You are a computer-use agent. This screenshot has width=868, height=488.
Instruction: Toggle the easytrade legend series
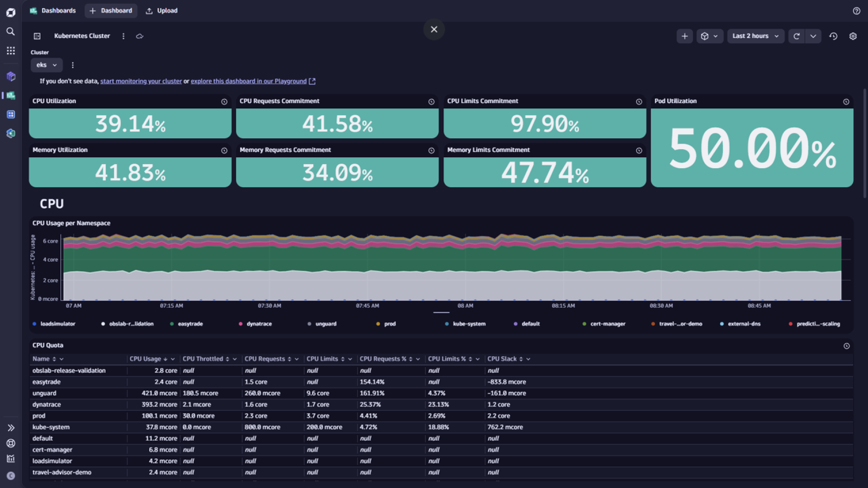(186, 324)
